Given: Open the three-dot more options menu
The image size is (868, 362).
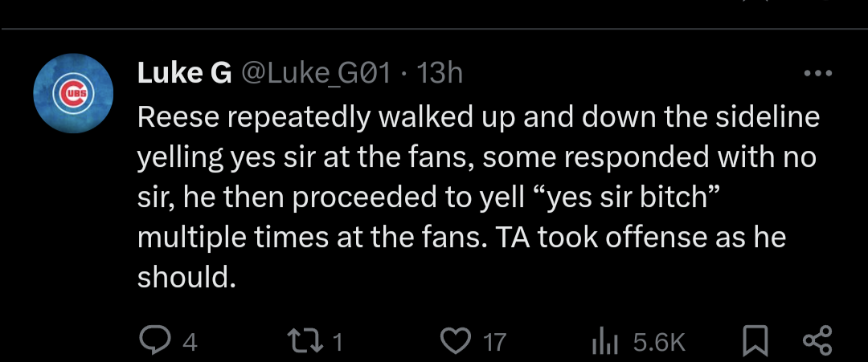Looking at the screenshot, I should coord(818,74).
